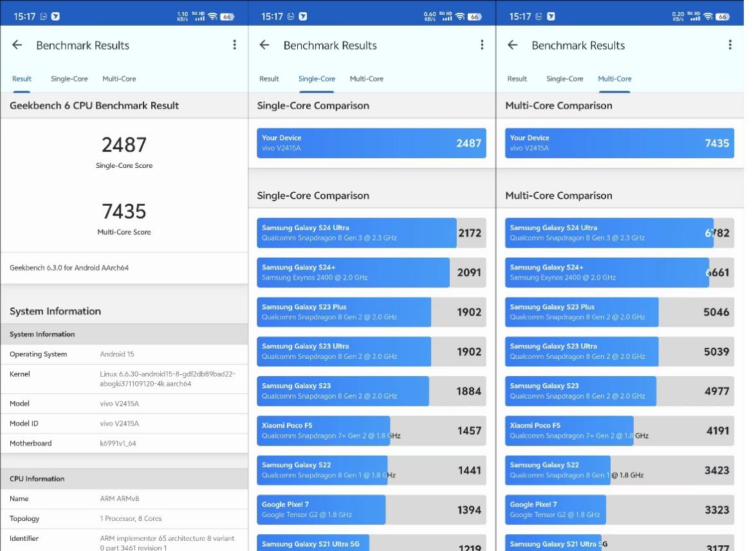Tap battery icon in the 0.20 KB/s status bar

723,16
